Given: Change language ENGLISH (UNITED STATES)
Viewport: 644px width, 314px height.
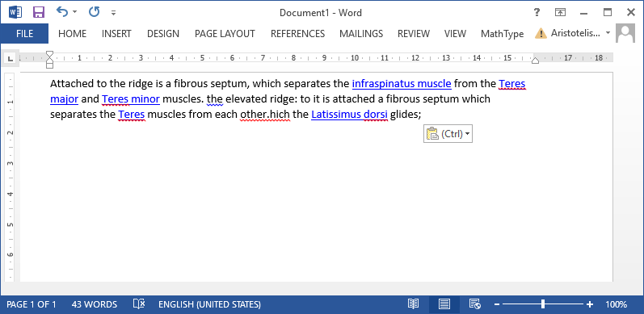Looking at the screenshot, I should (x=209, y=304).
